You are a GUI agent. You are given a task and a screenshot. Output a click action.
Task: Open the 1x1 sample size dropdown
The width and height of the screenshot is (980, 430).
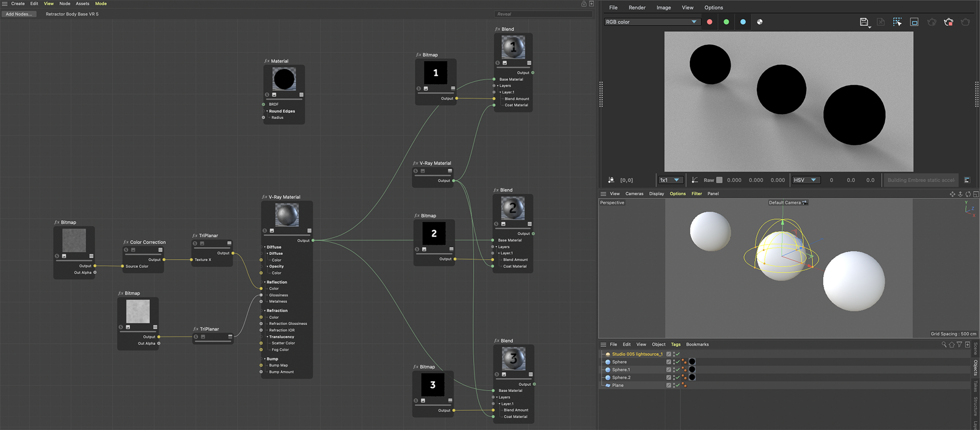(670, 180)
